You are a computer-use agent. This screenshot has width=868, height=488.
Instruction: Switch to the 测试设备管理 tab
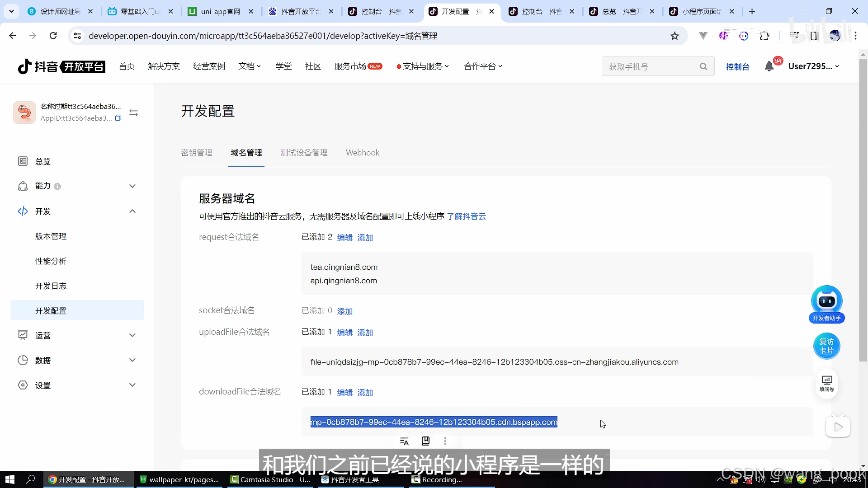(x=304, y=153)
